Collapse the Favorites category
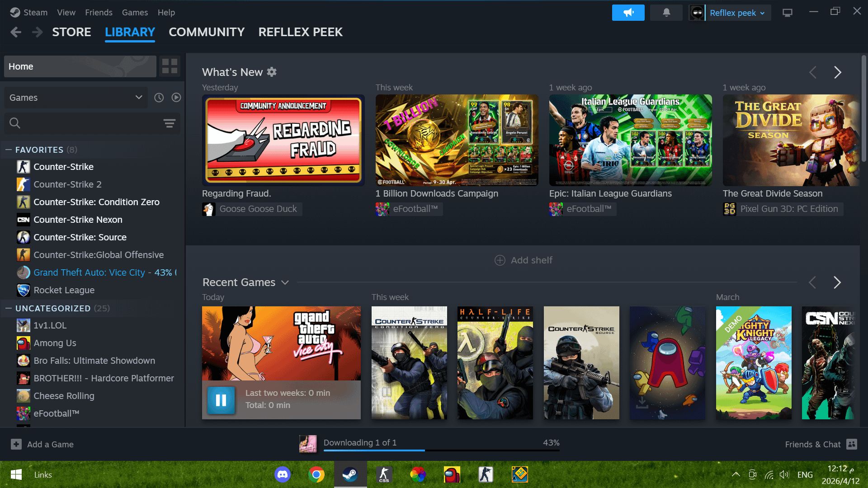This screenshot has width=868, height=488. click(x=9, y=150)
